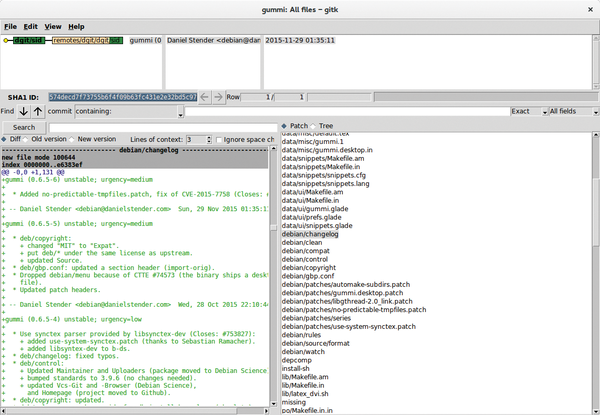Select debian/compat in file list
600x415 pixels.
[x=306, y=251]
